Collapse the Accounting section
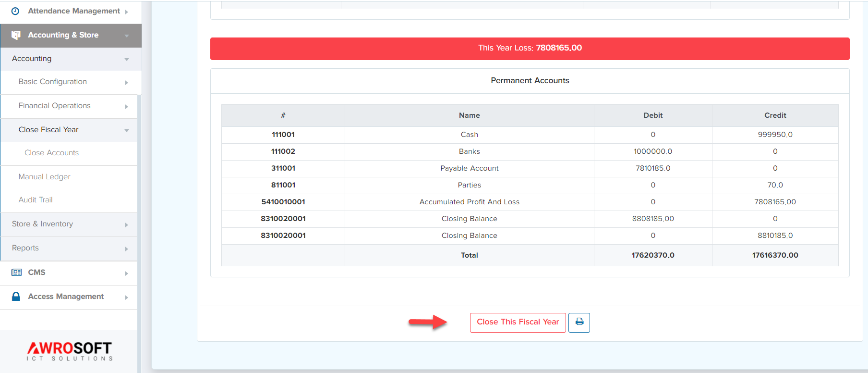This screenshot has width=868, height=373. [126, 59]
